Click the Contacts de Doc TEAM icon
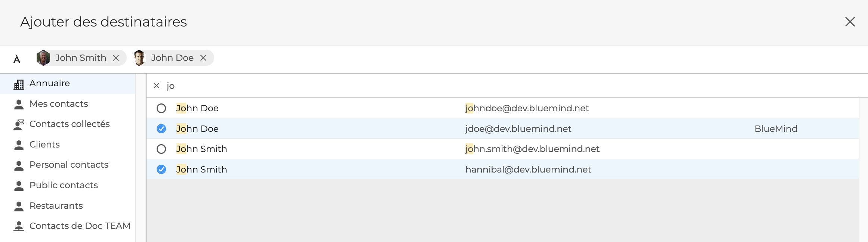The width and height of the screenshot is (868, 242). point(19,226)
